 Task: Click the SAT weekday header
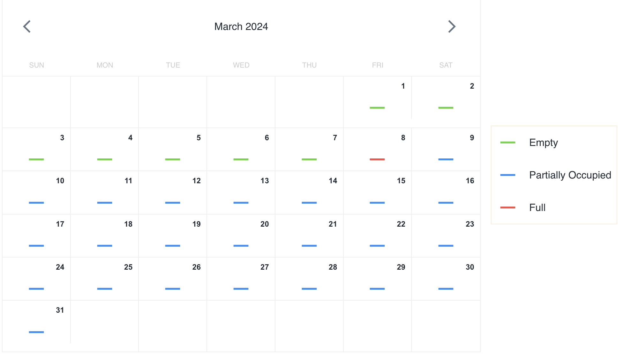tap(446, 65)
